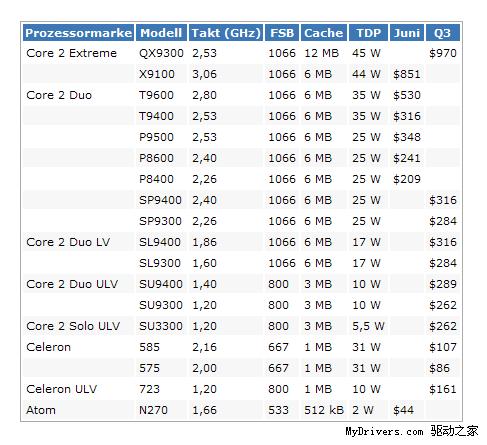The image size is (487, 445).
Task: Click the Core 2 Solo ULV label
Action: (73, 326)
